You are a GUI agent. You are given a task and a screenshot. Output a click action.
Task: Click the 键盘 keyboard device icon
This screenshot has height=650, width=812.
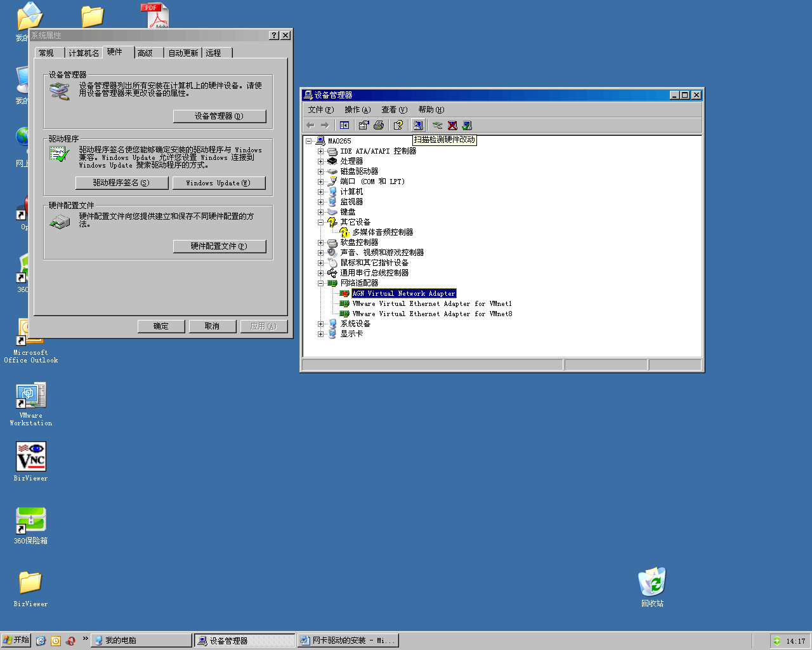pyautogui.click(x=332, y=212)
